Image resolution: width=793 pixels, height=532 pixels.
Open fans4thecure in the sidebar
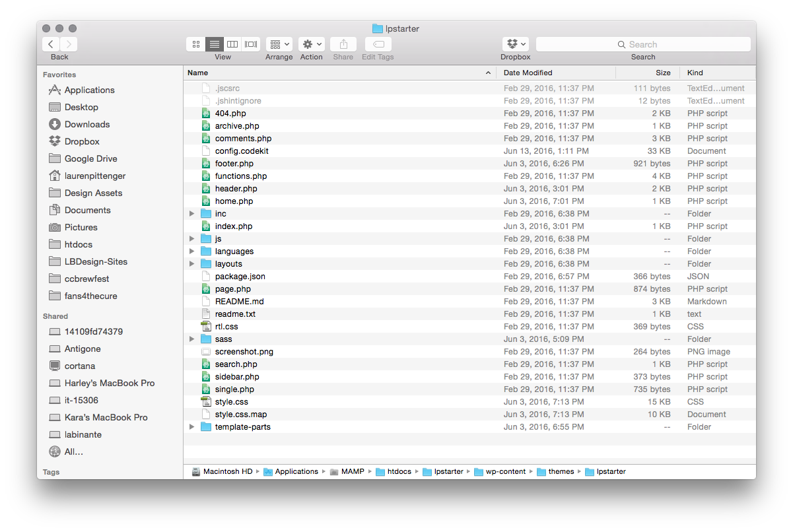pos(90,296)
